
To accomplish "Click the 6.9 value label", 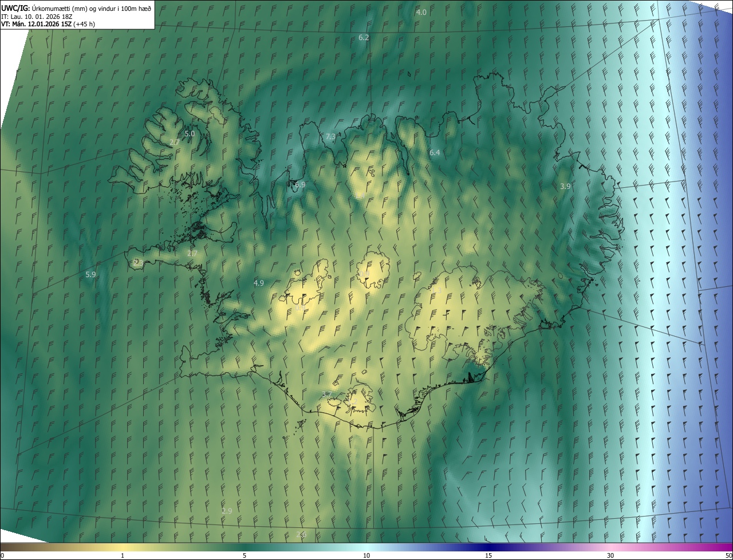I will pos(300,185).
